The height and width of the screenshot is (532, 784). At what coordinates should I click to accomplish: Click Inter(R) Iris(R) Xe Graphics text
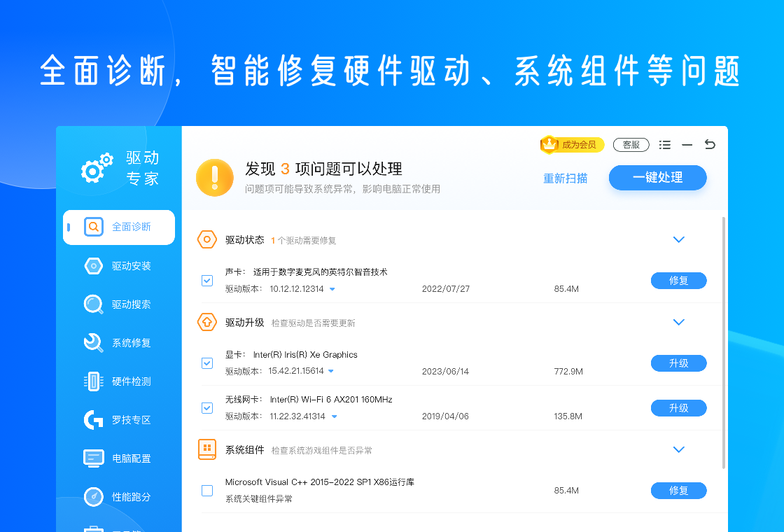[305, 354]
